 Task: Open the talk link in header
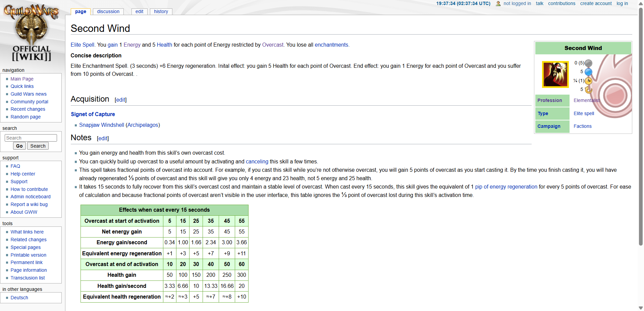(539, 3)
